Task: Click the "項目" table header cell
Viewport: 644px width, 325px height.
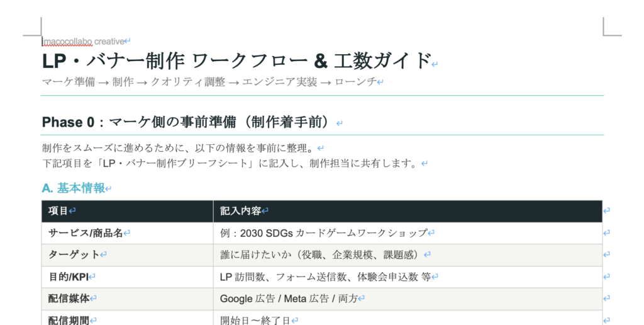Action: pyautogui.click(x=58, y=211)
